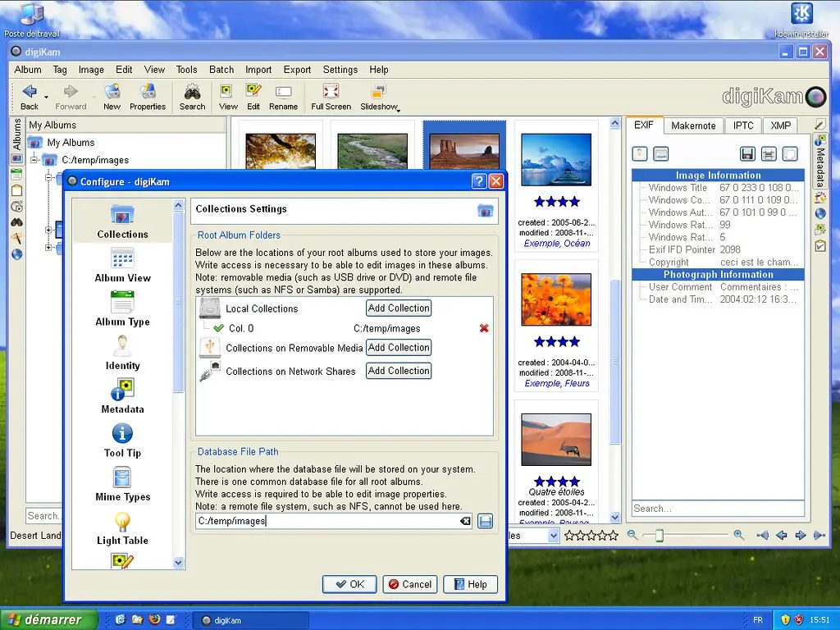Start a Slideshow from the toolbar
The image size is (840, 630).
[x=378, y=95]
